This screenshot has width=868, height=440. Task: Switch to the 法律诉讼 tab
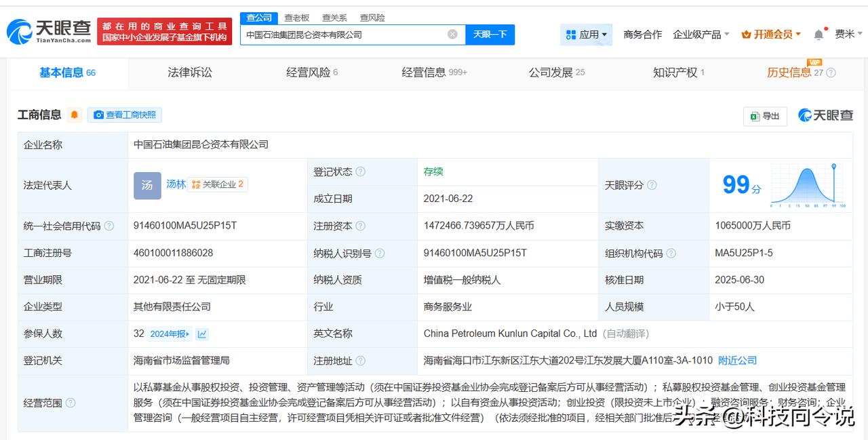[x=190, y=73]
